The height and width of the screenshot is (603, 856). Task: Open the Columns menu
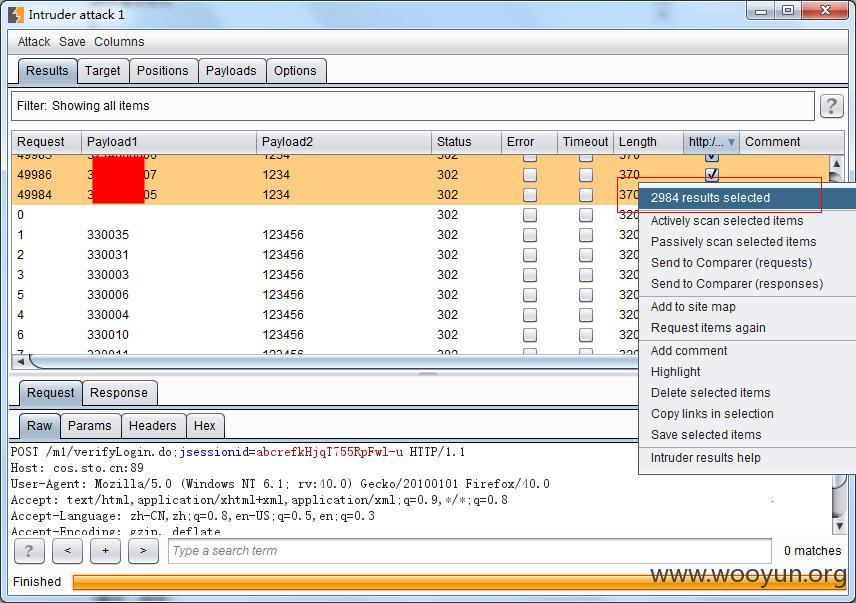coord(119,42)
